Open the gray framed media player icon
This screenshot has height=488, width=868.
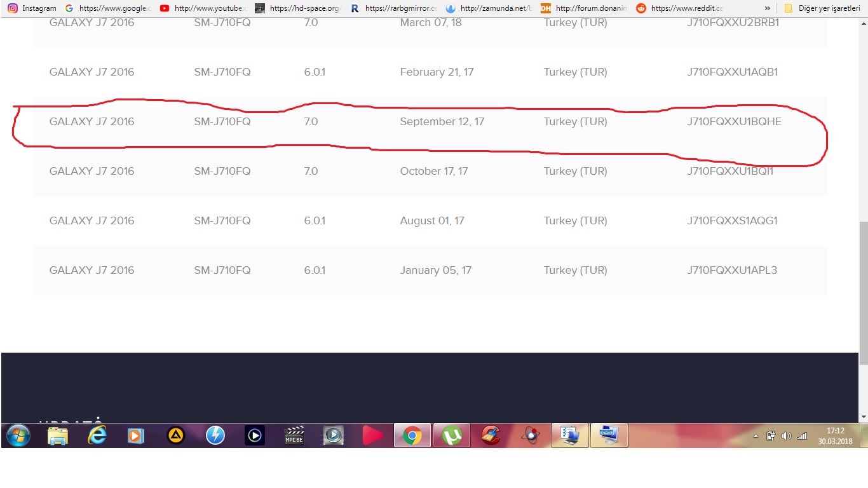click(334, 436)
